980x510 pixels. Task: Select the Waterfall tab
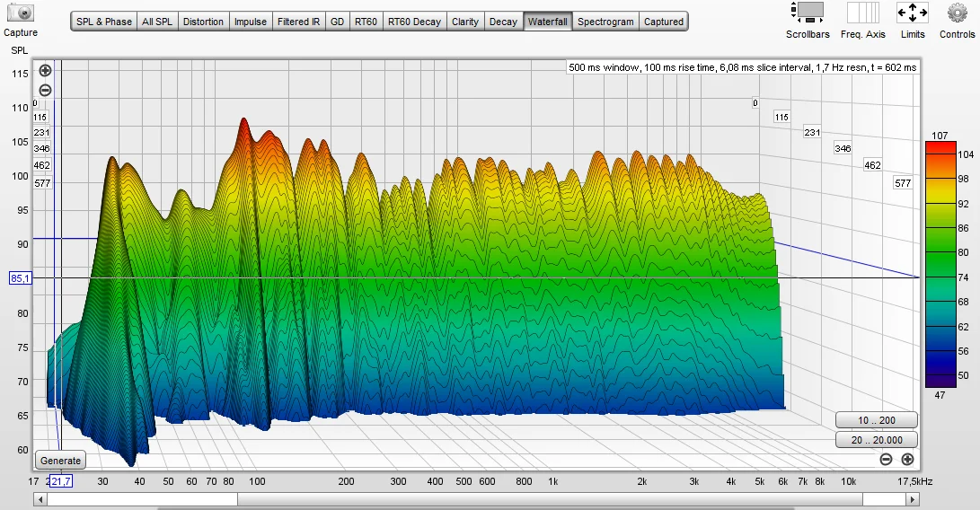pos(548,22)
